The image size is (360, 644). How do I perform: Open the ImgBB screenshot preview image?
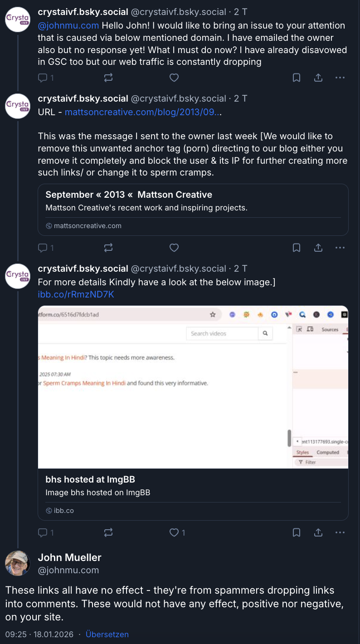point(193,387)
